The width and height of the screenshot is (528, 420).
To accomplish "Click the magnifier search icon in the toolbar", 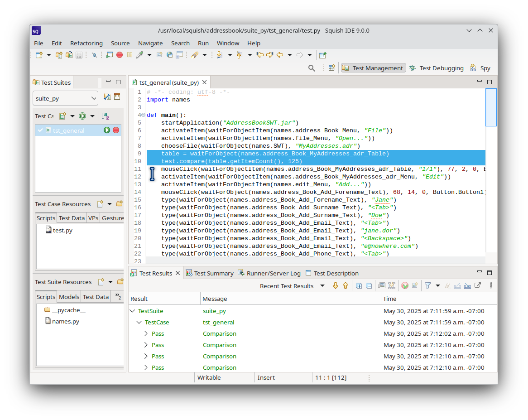I will pos(312,68).
